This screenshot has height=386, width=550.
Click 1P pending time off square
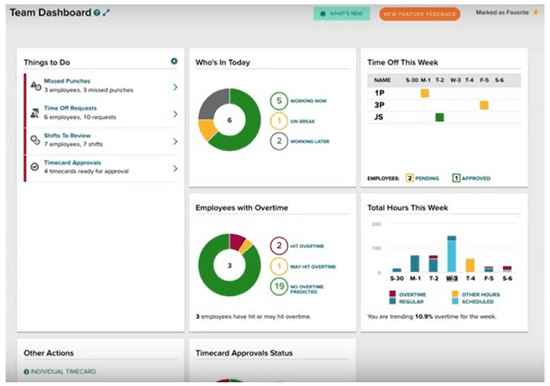[425, 93]
